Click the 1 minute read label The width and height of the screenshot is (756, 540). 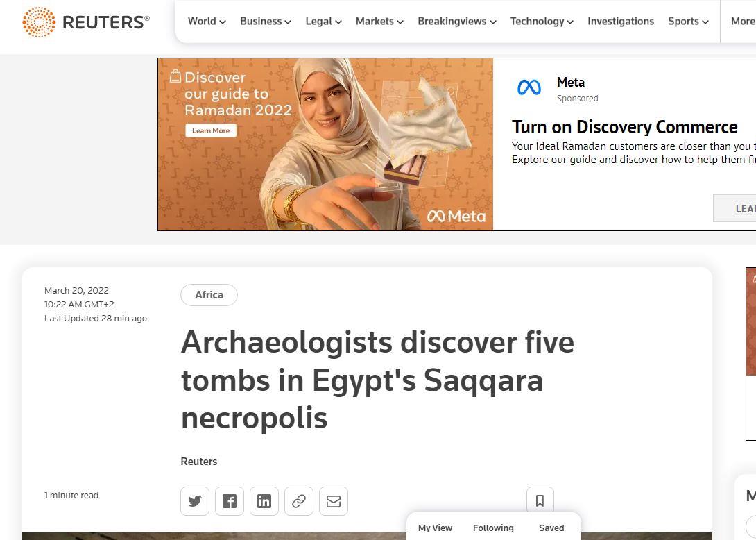click(71, 495)
